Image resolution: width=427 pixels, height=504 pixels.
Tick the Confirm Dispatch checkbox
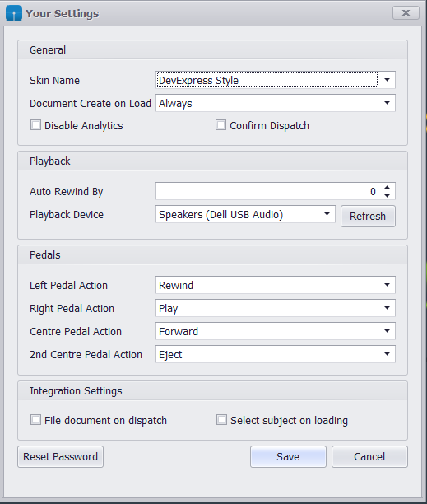click(220, 125)
